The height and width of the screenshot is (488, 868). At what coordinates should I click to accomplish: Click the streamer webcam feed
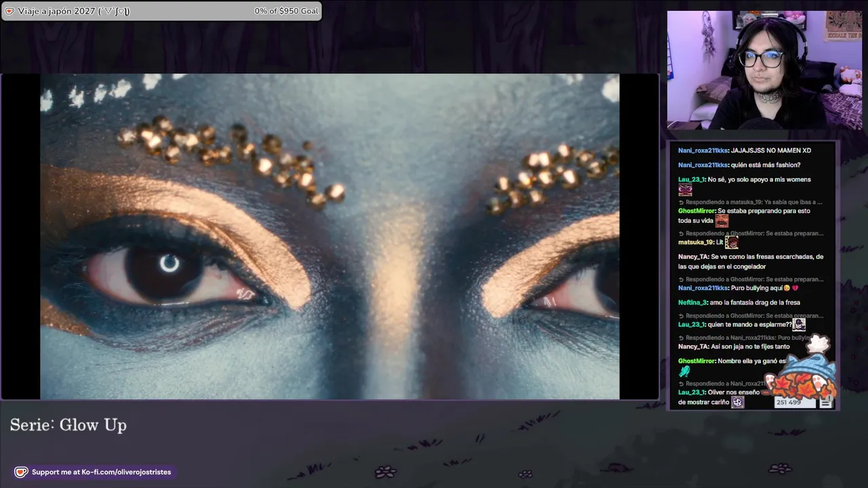(764, 70)
